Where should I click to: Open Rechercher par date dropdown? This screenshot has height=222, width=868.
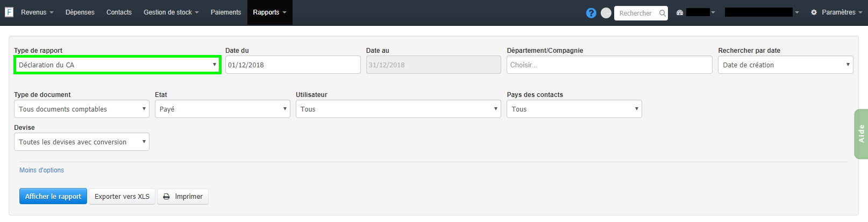(785, 65)
